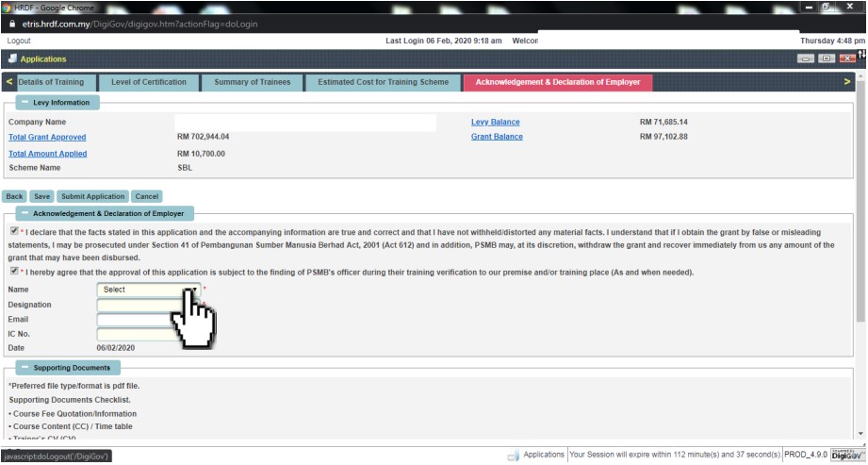
Task: Click the Applications panel title icon
Action: (12, 59)
